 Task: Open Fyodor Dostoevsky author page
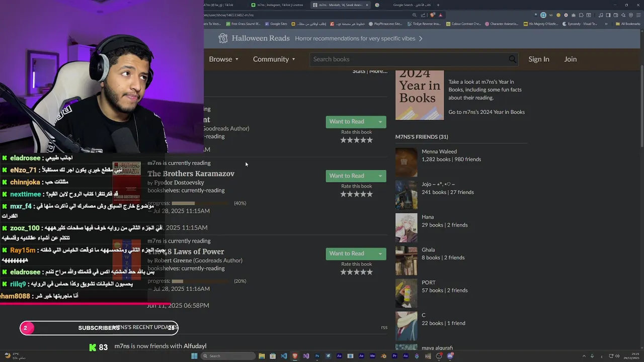point(179,183)
